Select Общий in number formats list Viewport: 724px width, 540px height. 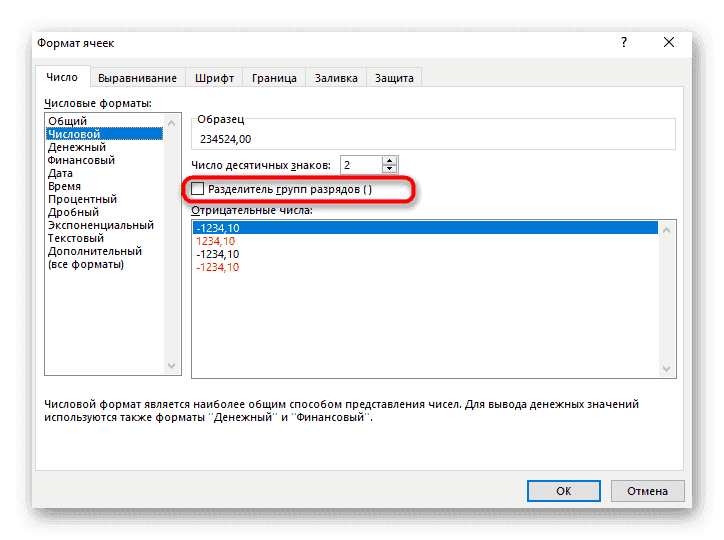pyautogui.click(x=68, y=121)
